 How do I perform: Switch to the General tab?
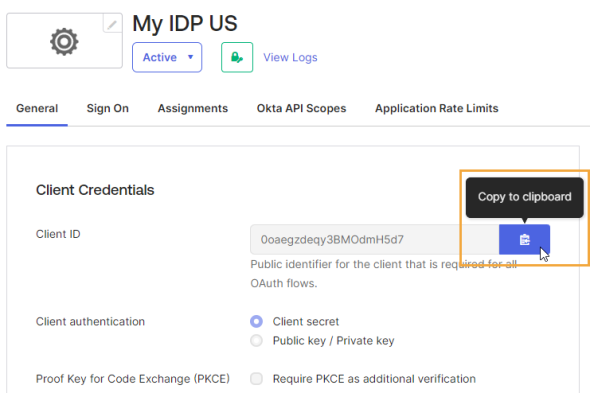point(37,108)
